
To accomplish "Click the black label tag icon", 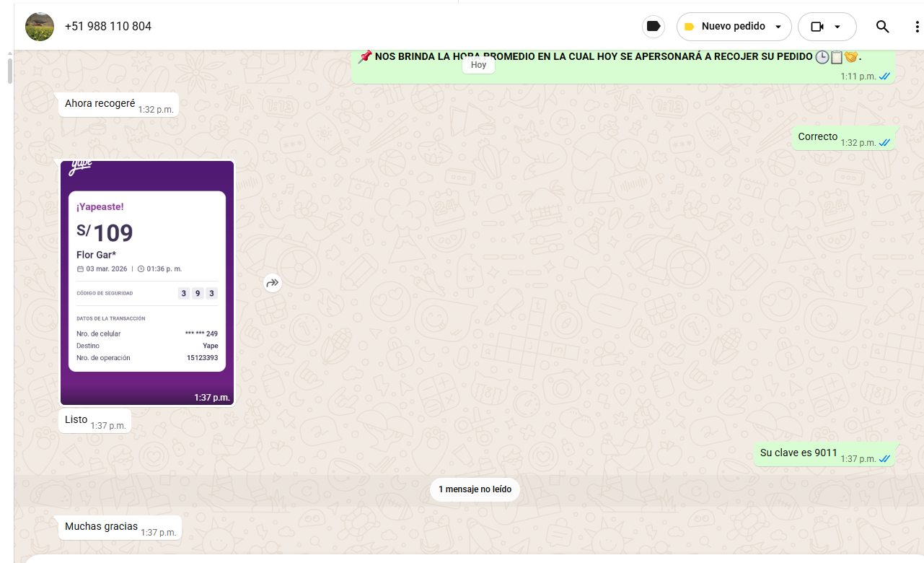I will click(x=654, y=27).
